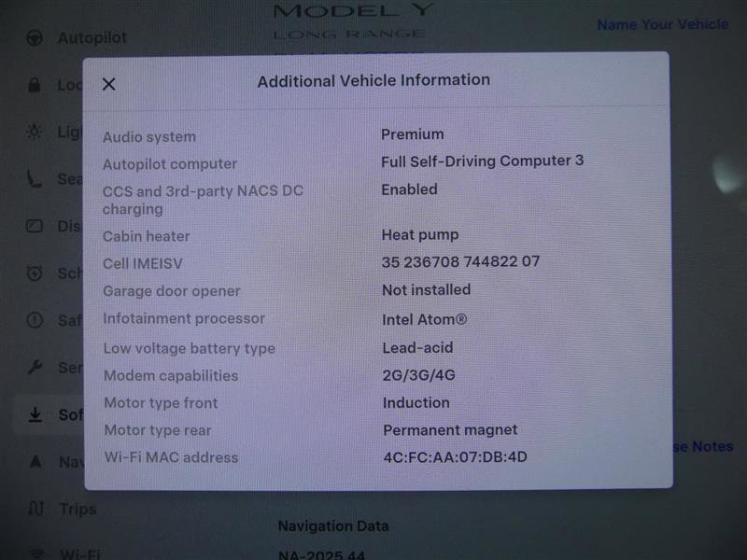Open the Safety warning icon
747x560 pixels.
pos(34,320)
